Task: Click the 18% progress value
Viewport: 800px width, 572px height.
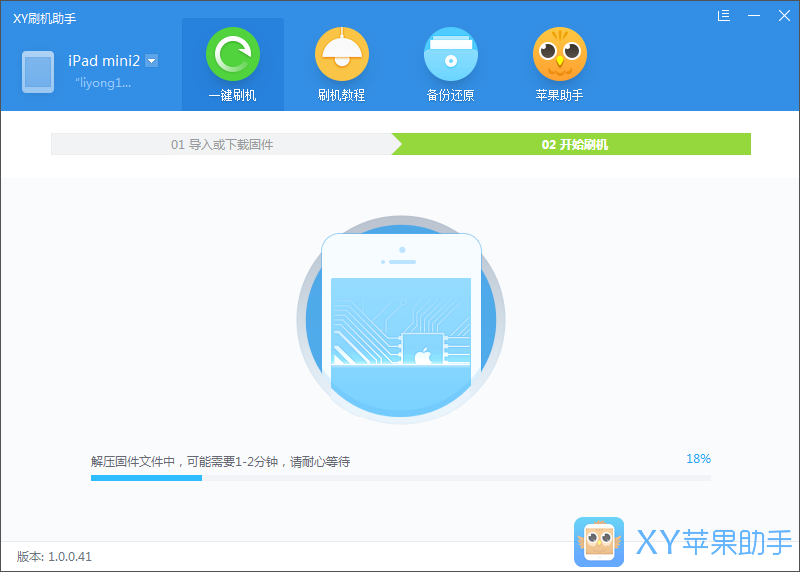Action: pyautogui.click(x=698, y=459)
